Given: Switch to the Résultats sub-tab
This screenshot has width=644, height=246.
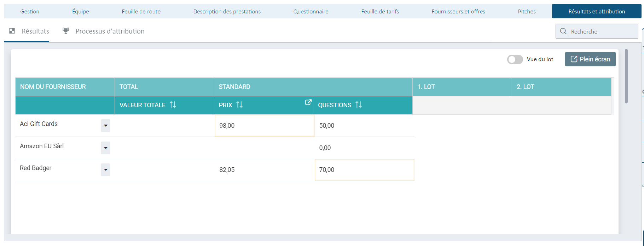Looking at the screenshot, I should coord(29,31).
